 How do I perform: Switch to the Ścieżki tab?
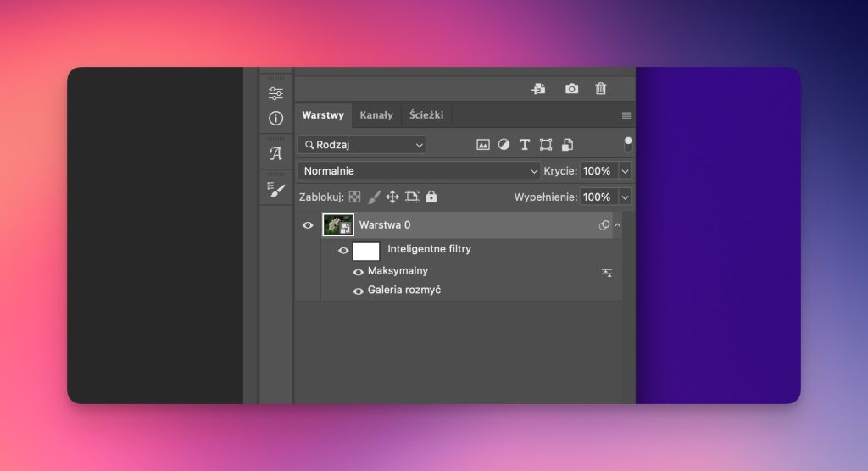pos(426,115)
